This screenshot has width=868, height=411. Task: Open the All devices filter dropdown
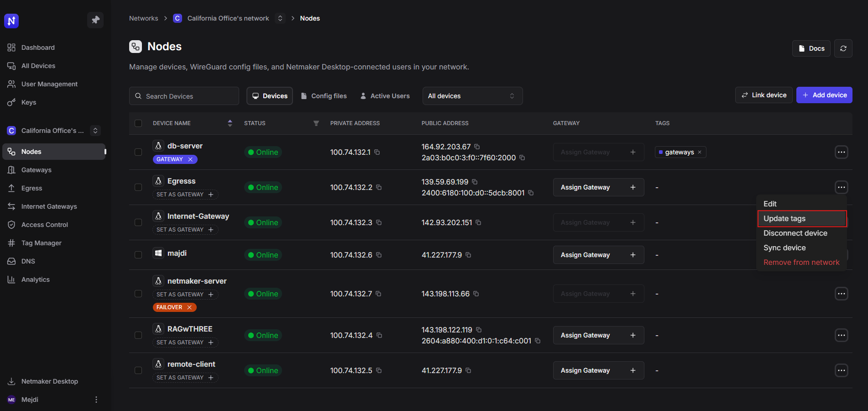(472, 96)
